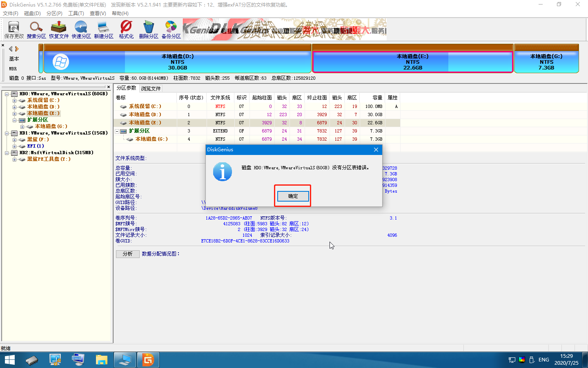The image size is (588, 368).
Task: Open the 分区(P) menu
Action: click(x=54, y=13)
